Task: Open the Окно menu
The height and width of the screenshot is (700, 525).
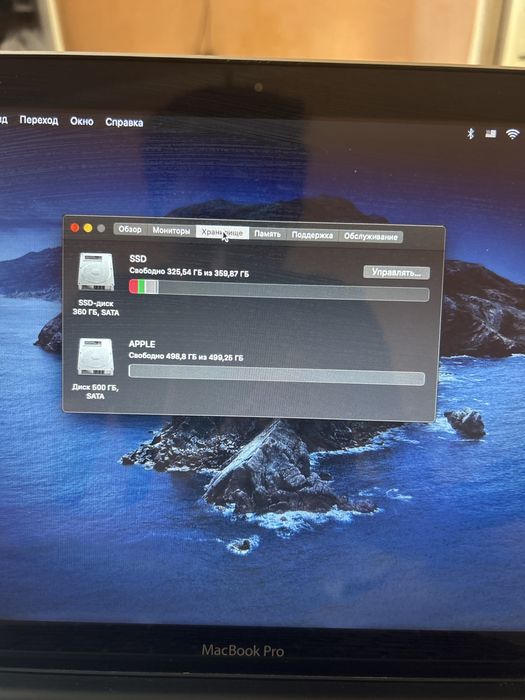Action: (82, 121)
